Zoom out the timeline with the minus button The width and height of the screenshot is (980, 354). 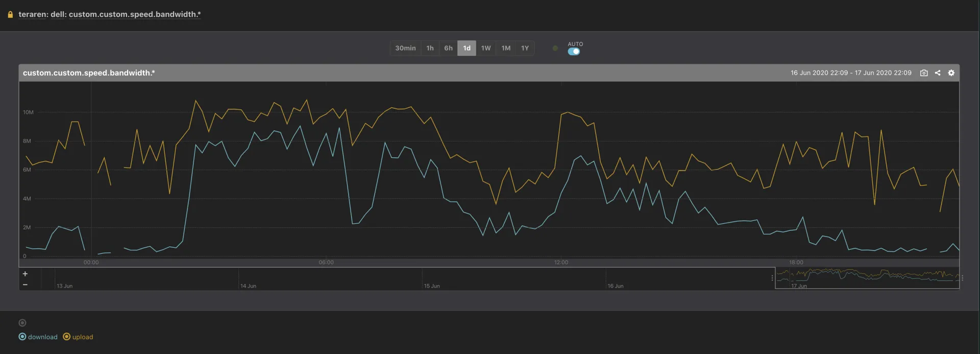[x=25, y=285]
